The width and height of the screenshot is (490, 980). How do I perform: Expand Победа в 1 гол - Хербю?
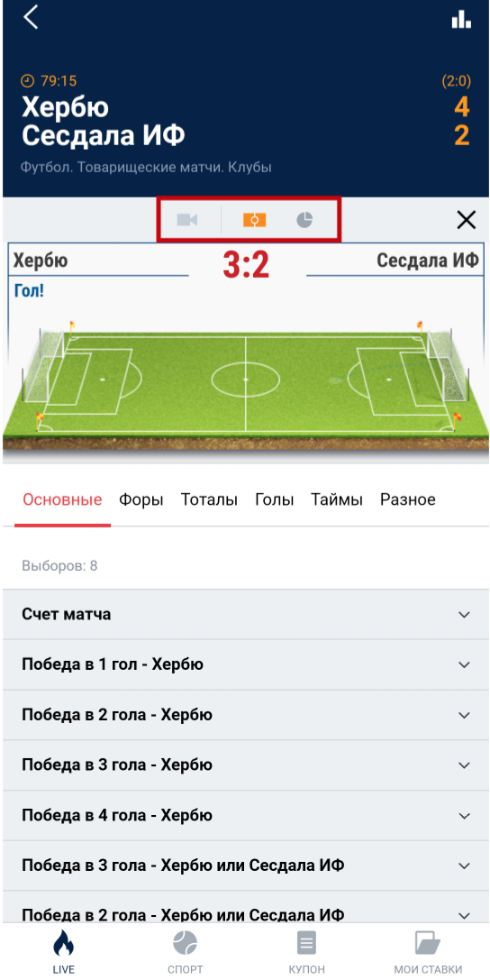(x=246, y=665)
